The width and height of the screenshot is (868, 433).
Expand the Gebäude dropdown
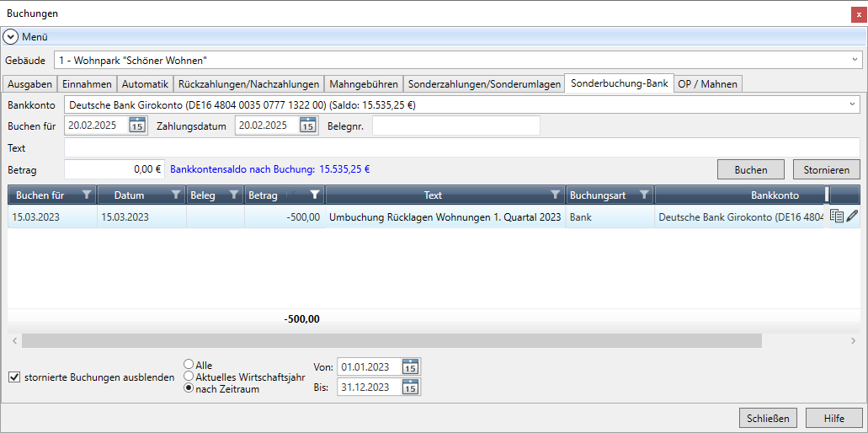tap(855, 60)
